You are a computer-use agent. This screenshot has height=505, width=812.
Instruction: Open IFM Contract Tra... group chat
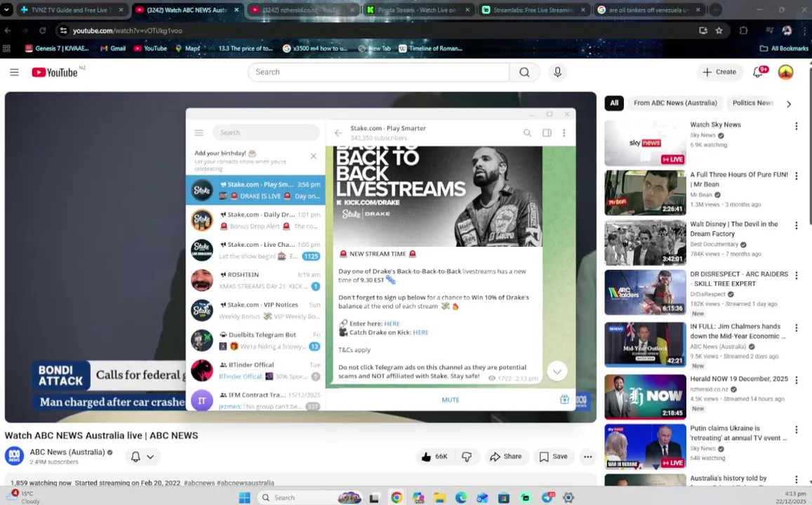click(x=256, y=399)
